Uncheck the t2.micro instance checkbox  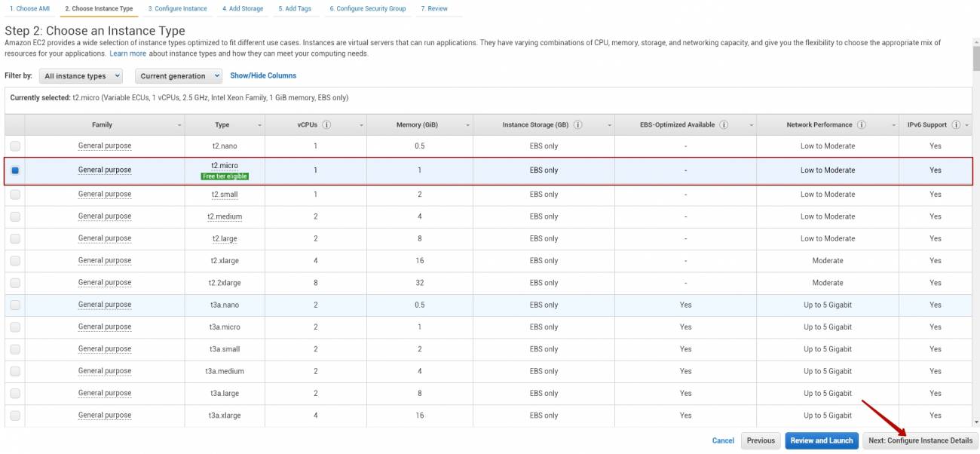click(15, 170)
